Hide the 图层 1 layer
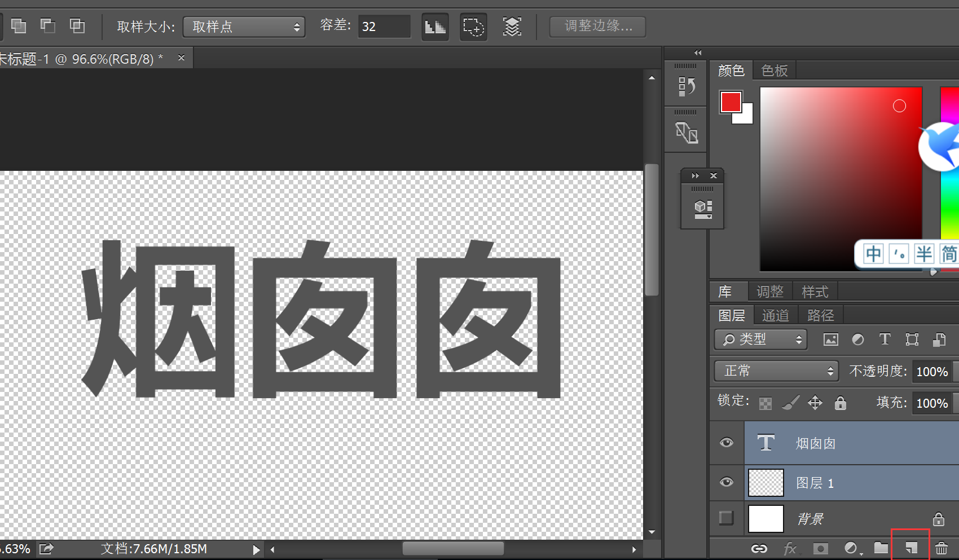 (x=726, y=482)
